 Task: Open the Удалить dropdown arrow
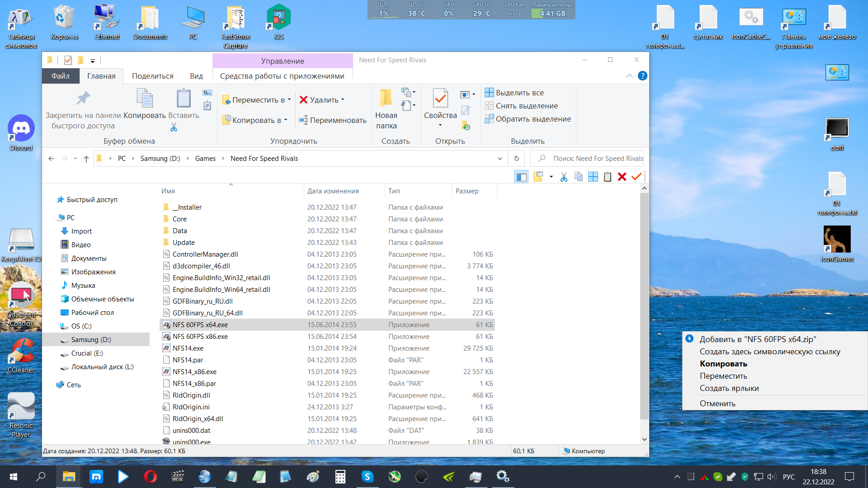point(343,100)
